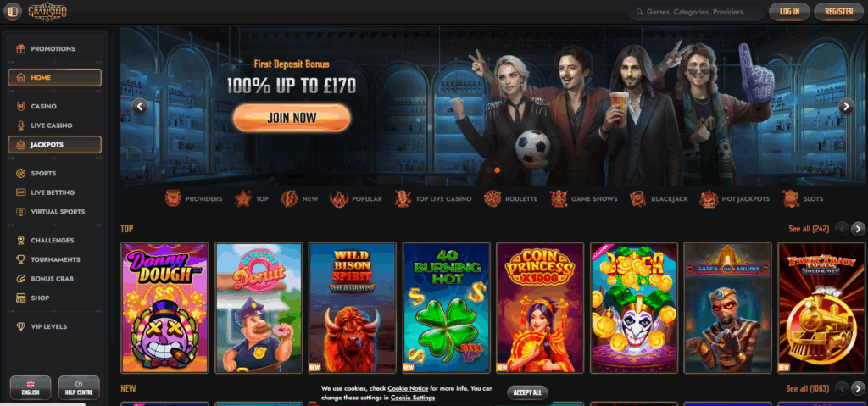This screenshot has height=406, width=868.
Task: Open the Providers category icon
Action: [173, 199]
